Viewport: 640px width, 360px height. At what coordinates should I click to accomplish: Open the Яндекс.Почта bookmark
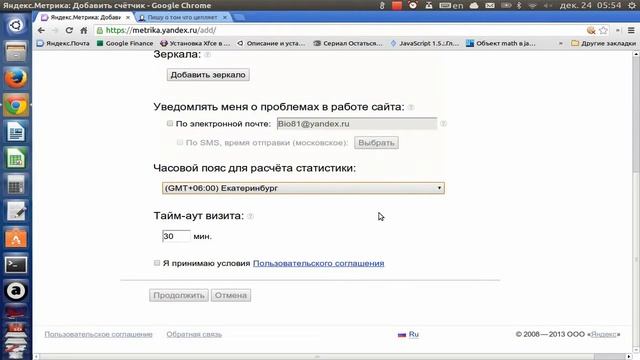point(63,43)
